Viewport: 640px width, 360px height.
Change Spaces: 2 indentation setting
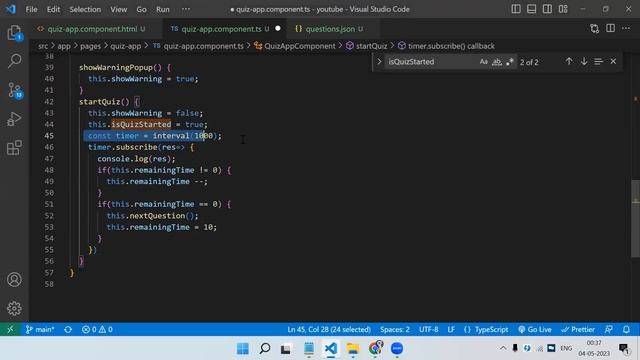pyautogui.click(x=395, y=329)
